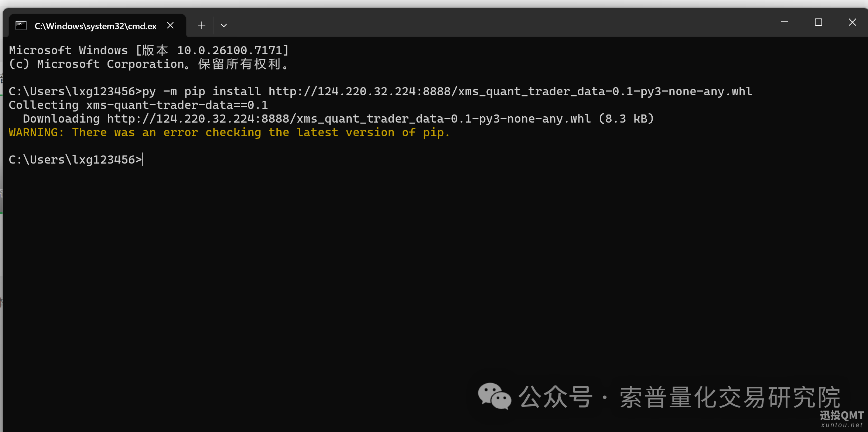Open a new terminal tab

202,25
